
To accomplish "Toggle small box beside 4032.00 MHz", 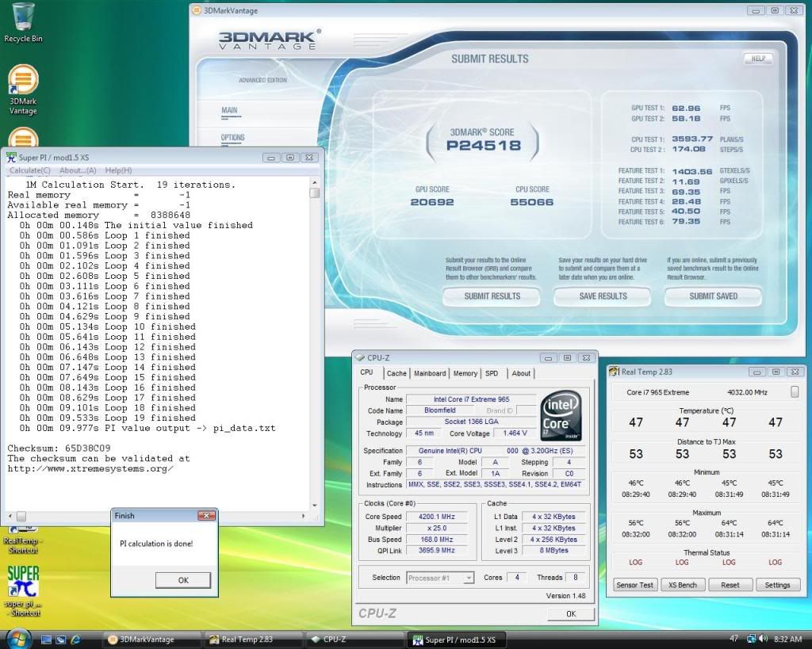I will (795, 392).
